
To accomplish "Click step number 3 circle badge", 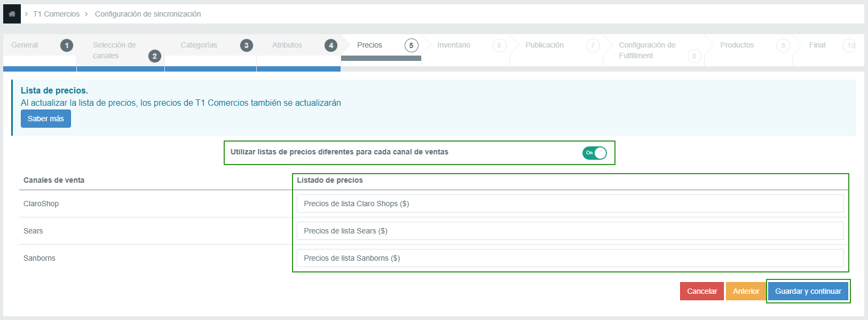I will 246,45.
